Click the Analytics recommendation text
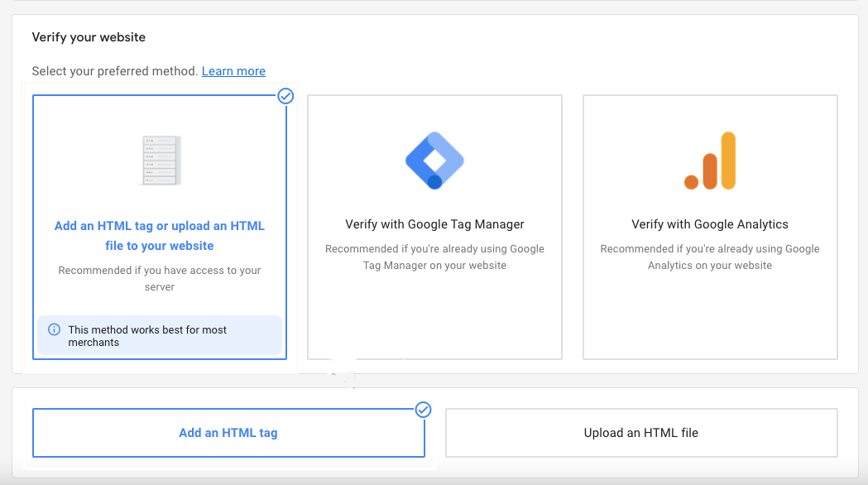Screen dimensions: 868x485 click(709, 257)
